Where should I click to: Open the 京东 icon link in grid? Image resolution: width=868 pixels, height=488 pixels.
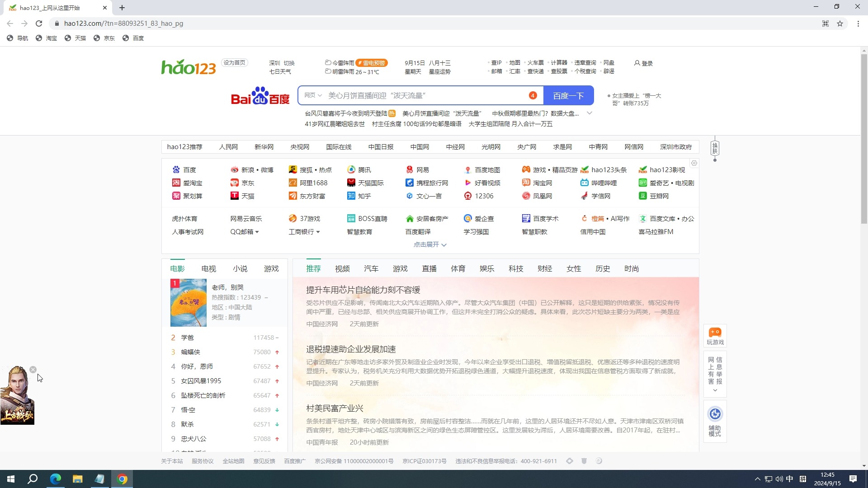(x=234, y=183)
